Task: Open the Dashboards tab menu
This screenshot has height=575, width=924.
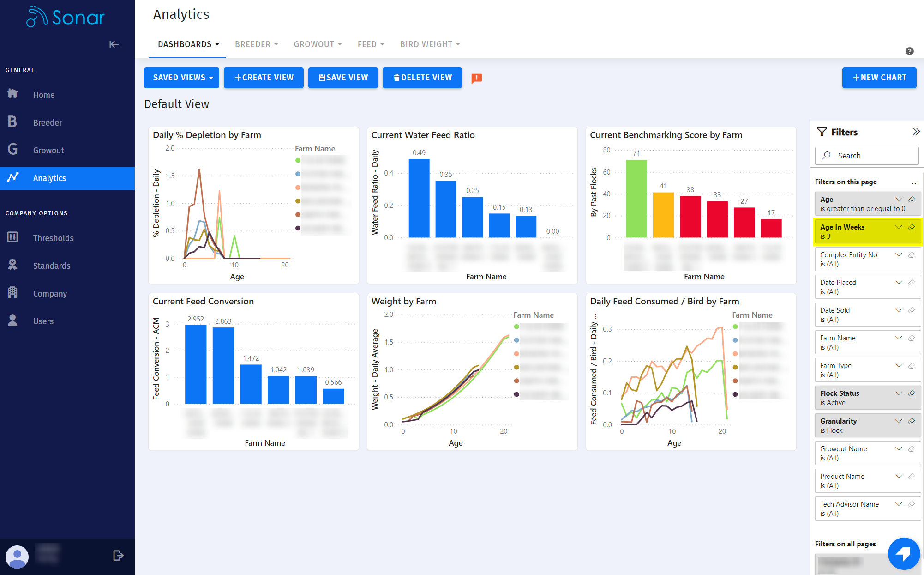Action: click(188, 44)
